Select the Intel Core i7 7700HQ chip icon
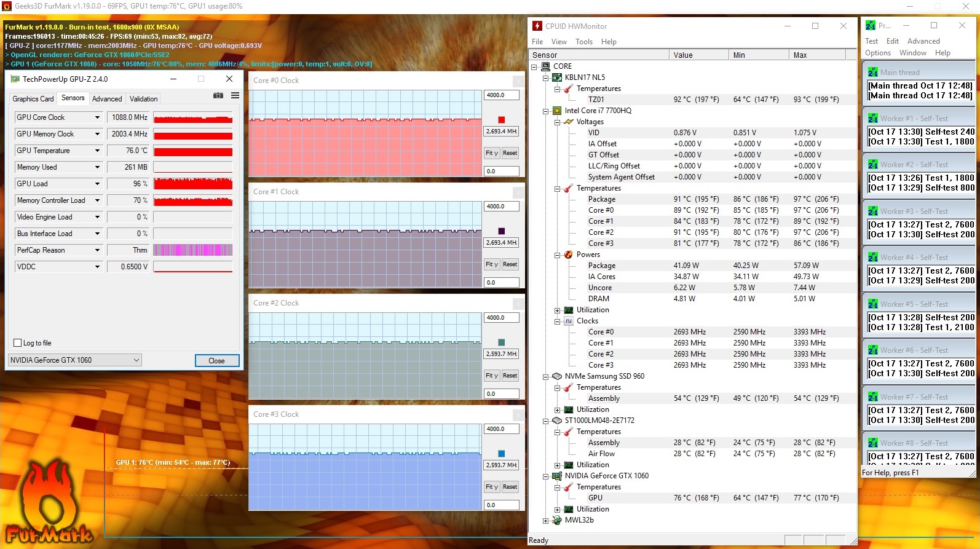The width and height of the screenshot is (980, 549). pos(557,111)
